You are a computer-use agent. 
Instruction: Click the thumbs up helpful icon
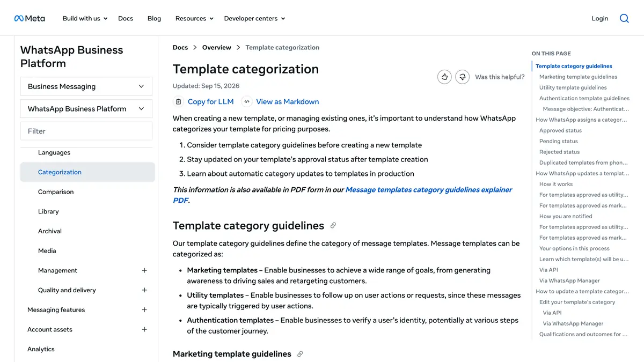click(x=444, y=77)
